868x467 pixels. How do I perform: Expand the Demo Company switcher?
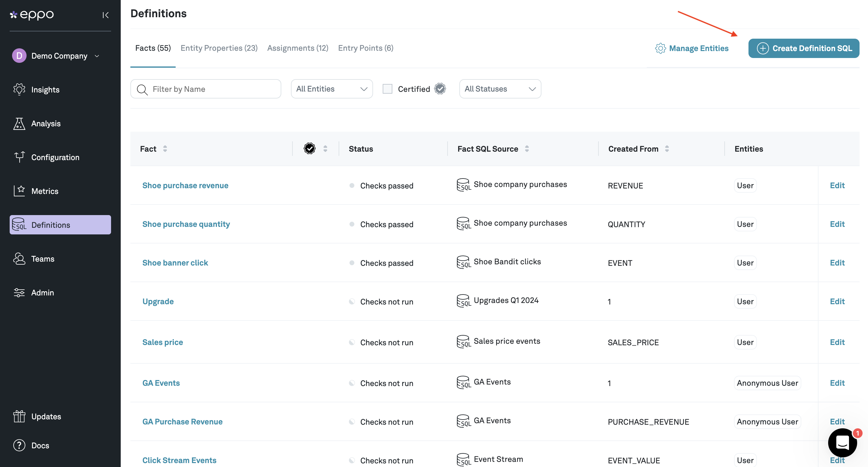pyautogui.click(x=97, y=56)
